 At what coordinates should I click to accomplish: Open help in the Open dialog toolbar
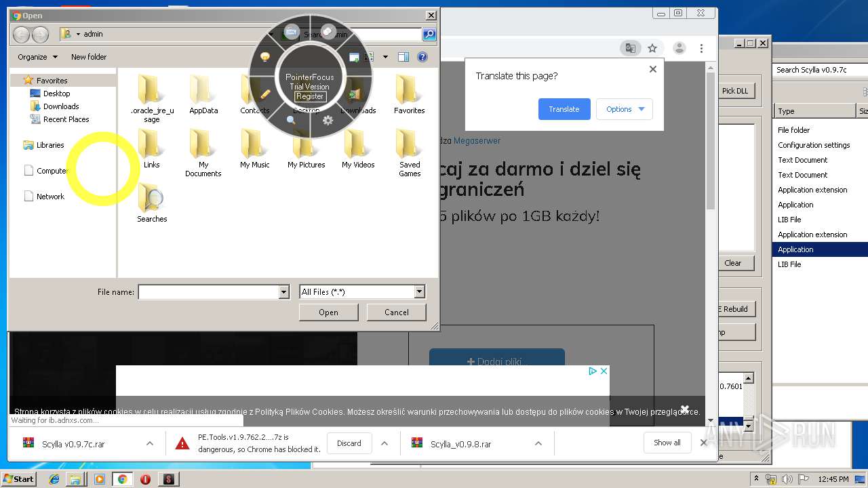[422, 57]
